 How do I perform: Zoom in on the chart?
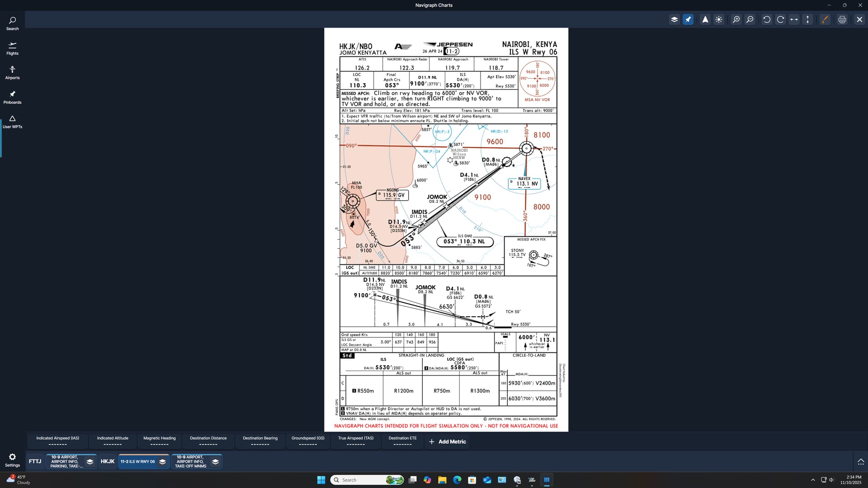(736, 19)
